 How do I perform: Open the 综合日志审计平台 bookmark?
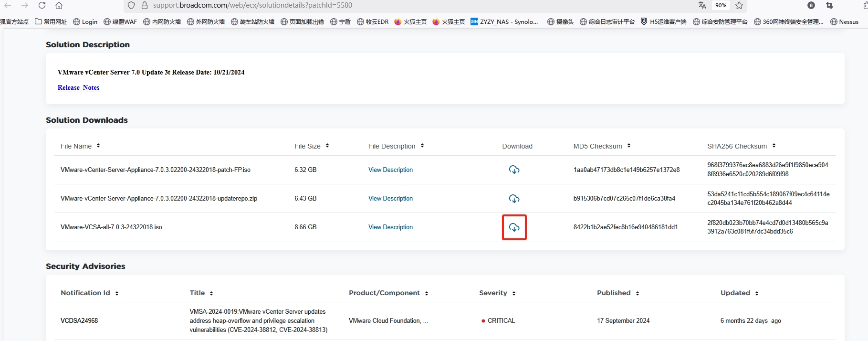tap(607, 21)
